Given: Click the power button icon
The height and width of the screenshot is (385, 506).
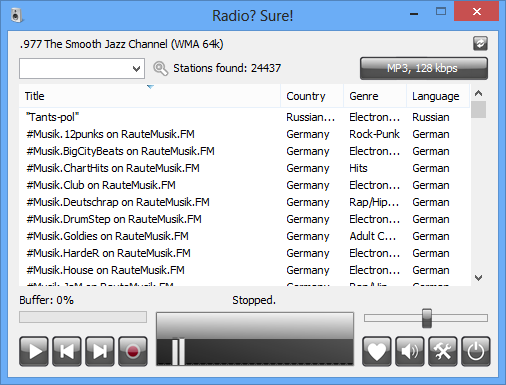Looking at the screenshot, I should coord(476,351).
